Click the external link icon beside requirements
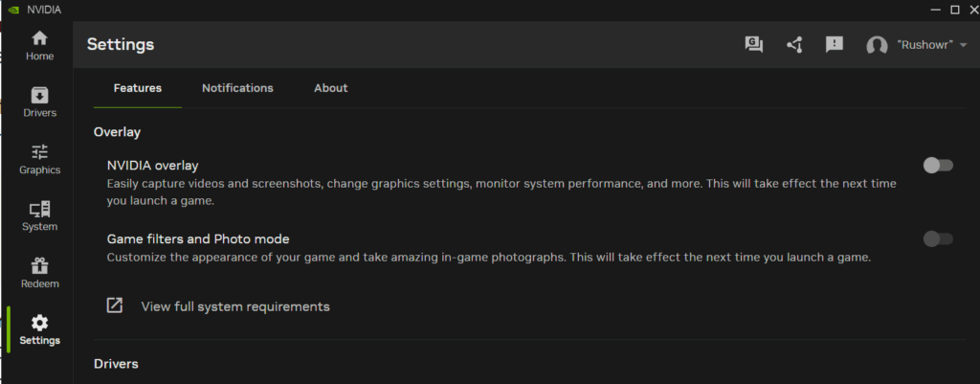This screenshot has width=980, height=384. pos(115,305)
